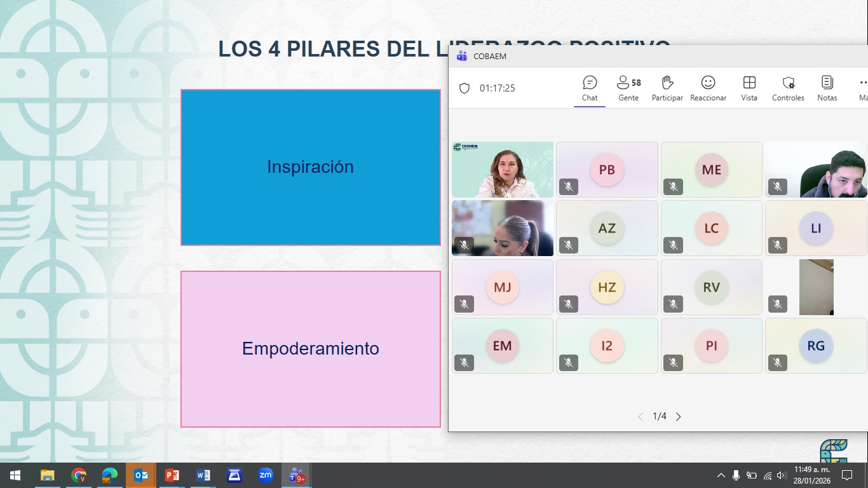Open the Windows notification center

pyautogui.click(x=846, y=475)
